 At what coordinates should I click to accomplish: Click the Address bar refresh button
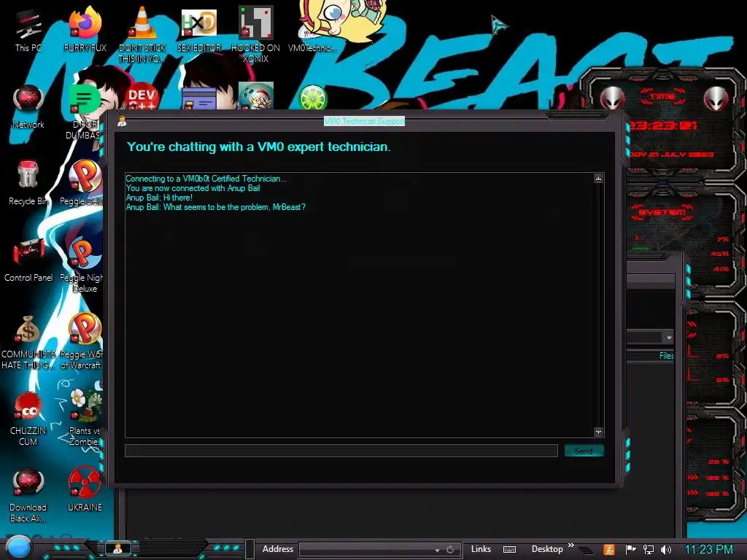[x=450, y=550]
